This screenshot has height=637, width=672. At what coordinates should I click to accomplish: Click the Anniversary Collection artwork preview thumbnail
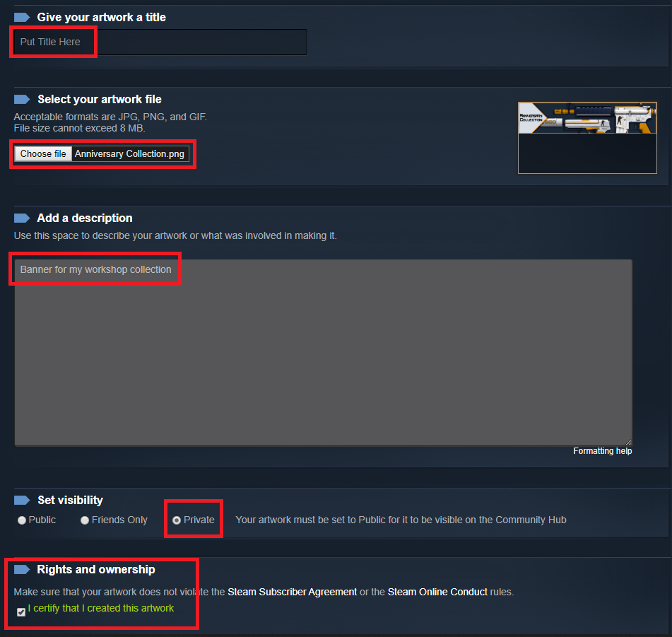(x=587, y=138)
